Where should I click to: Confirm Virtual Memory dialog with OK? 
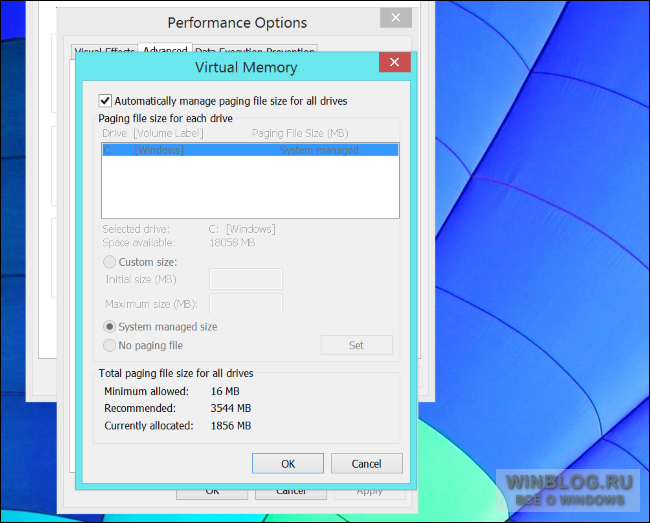(288, 463)
